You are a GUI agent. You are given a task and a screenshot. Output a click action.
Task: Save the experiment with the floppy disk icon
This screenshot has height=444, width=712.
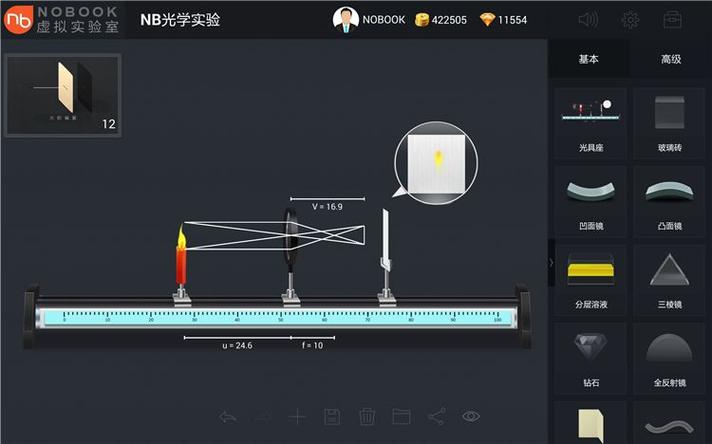332,416
